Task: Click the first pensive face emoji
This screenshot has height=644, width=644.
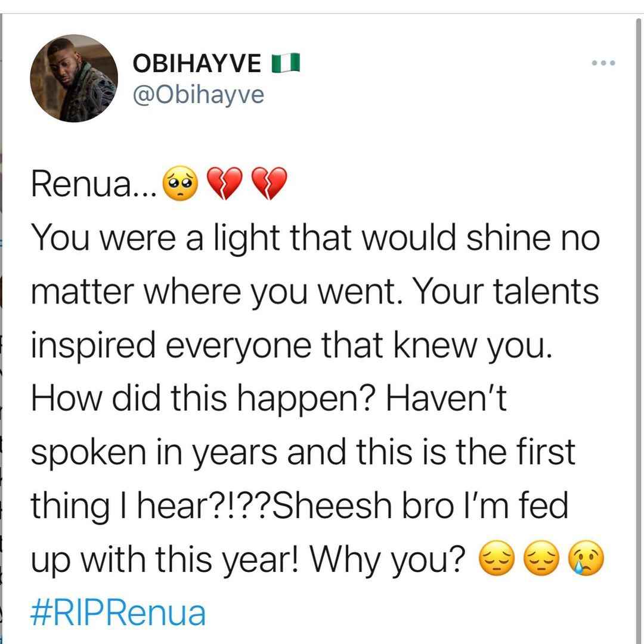Action: (x=496, y=560)
